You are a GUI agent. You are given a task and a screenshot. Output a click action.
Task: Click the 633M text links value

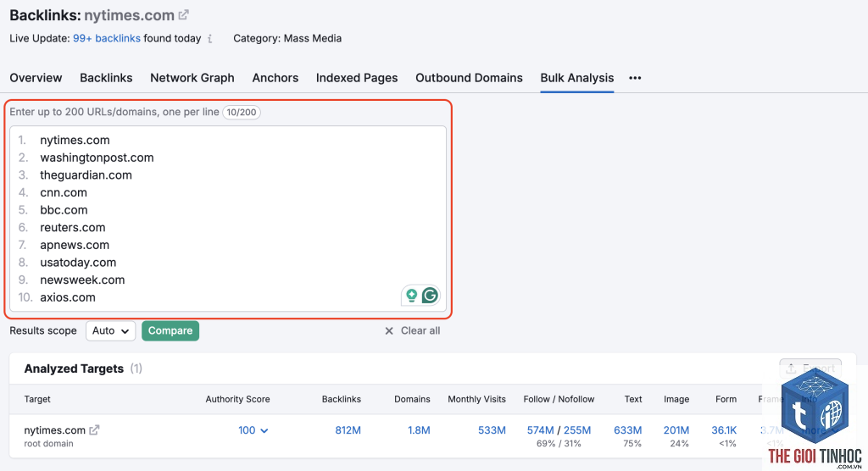pos(628,430)
